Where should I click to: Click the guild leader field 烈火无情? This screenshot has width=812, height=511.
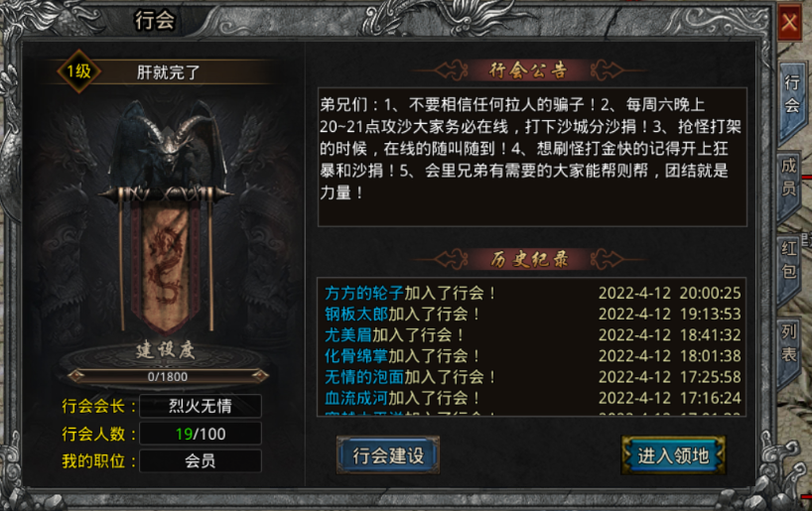(x=201, y=406)
